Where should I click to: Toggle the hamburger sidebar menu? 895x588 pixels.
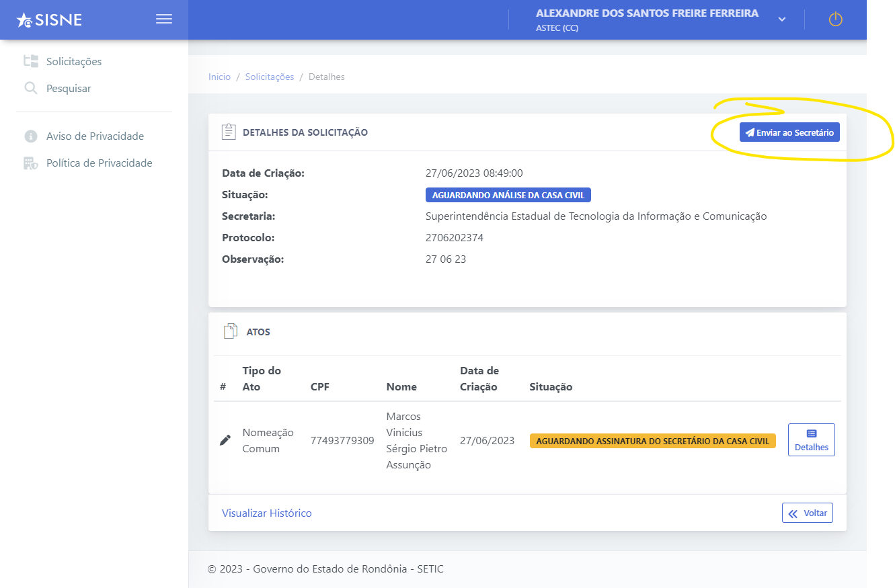coord(164,19)
